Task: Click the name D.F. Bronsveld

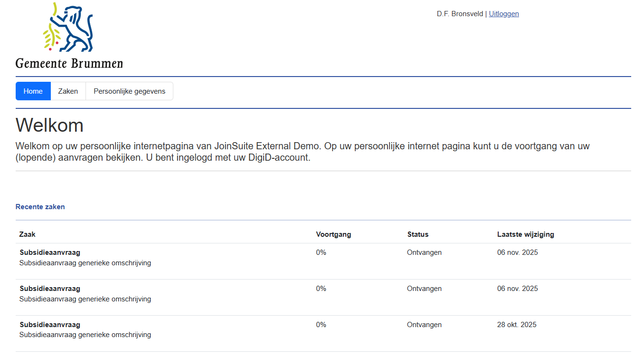Action: click(x=460, y=13)
